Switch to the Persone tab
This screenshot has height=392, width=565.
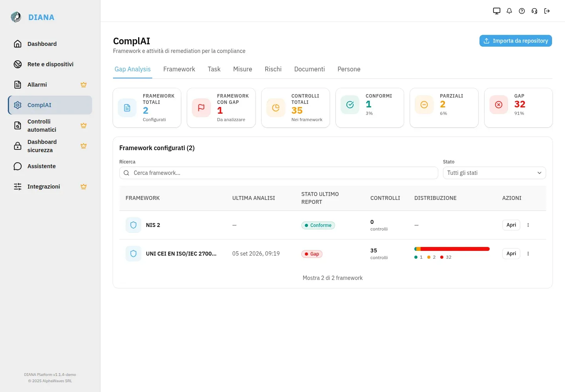[x=349, y=69]
